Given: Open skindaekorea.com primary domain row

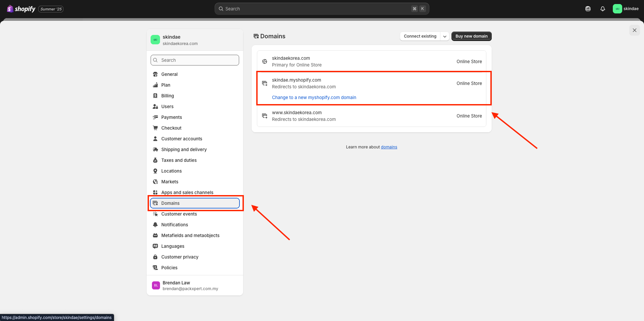Looking at the screenshot, I should [x=372, y=61].
